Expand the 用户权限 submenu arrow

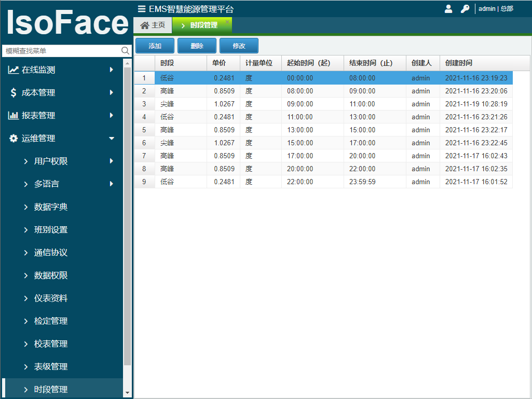tap(111, 161)
